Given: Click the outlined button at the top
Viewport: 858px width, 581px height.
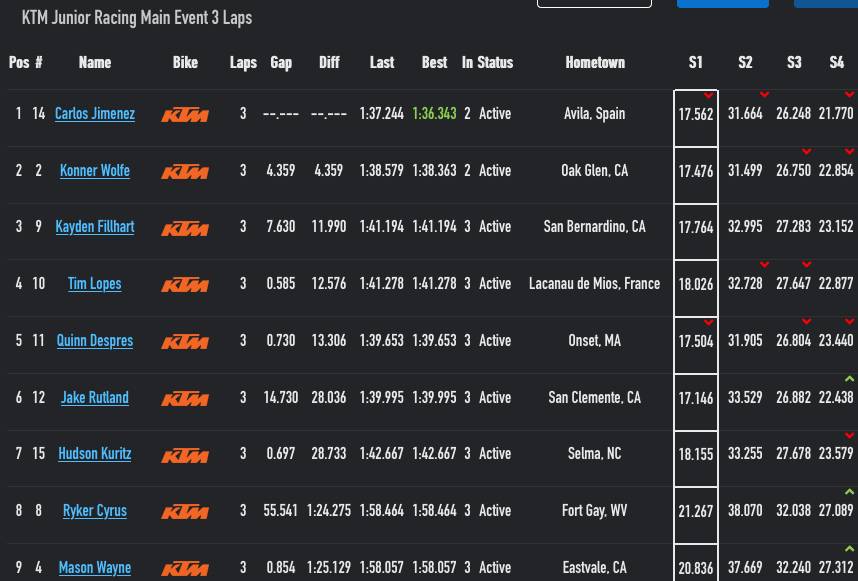Looking at the screenshot, I should pyautogui.click(x=594, y=3).
